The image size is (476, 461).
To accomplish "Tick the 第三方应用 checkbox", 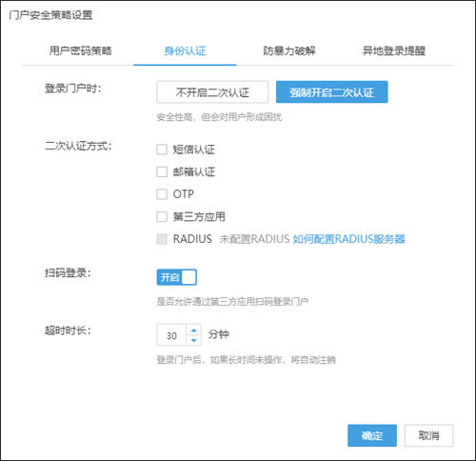I will pos(162,216).
